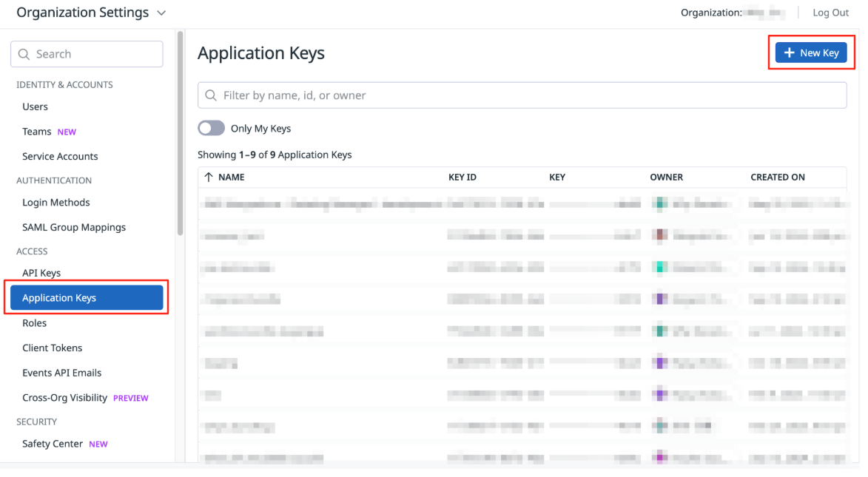
Task: Click the Organization Settings title
Action: (x=84, y=13)
